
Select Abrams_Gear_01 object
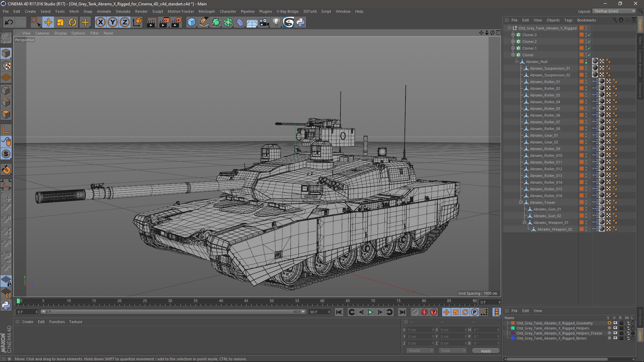pos(544,135)
